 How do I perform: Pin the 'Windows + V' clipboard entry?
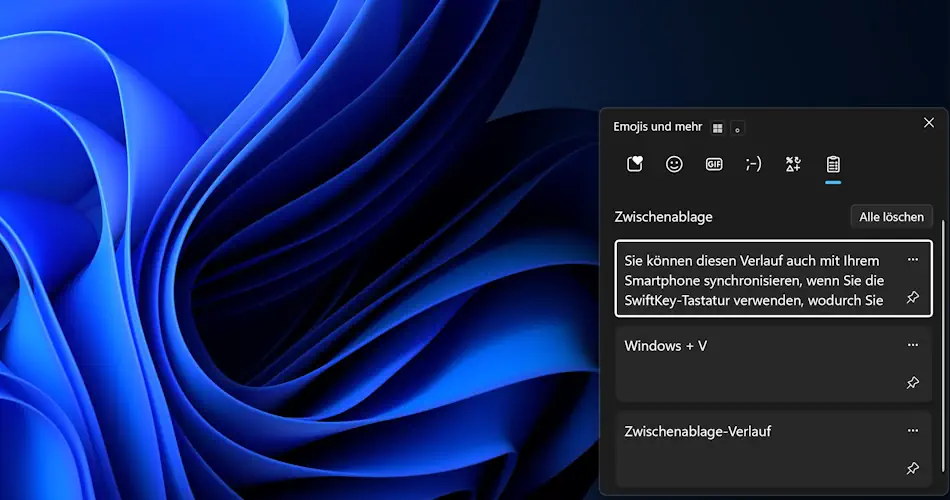click(912, 383)
